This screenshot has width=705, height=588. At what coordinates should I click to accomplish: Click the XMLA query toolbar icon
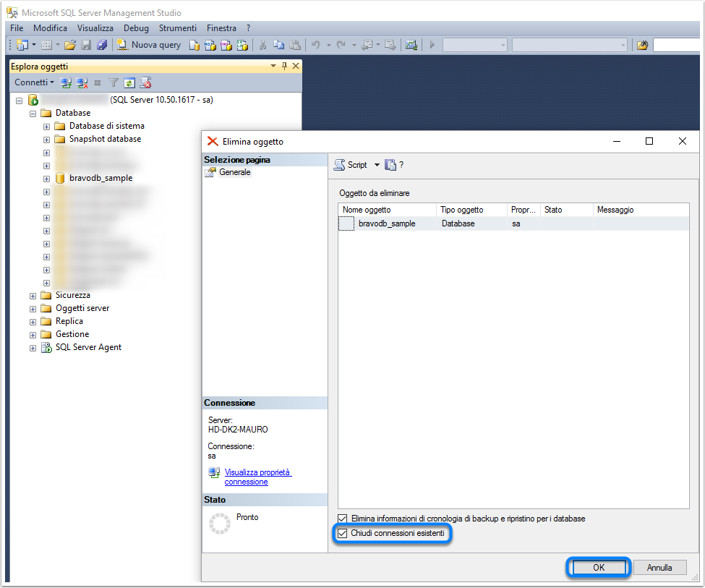242,45
